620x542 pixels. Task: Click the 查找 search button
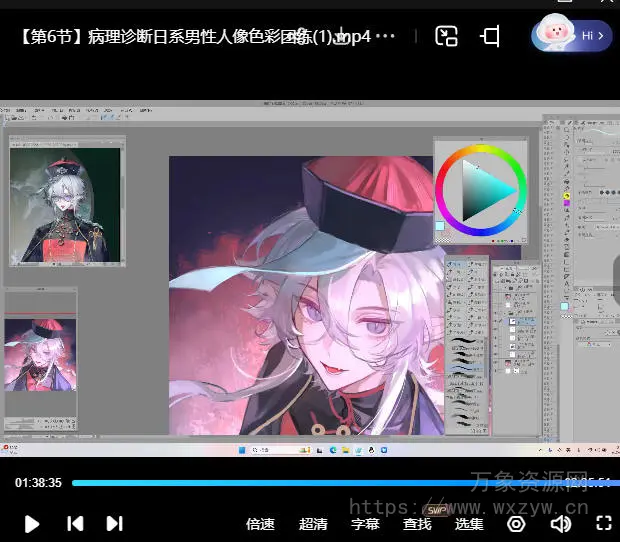417,524
